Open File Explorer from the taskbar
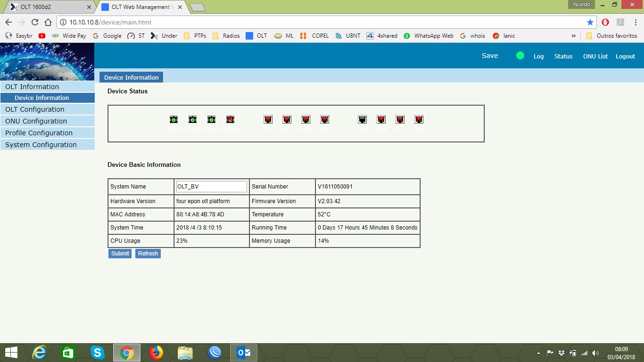Screen dimensions: 644x362 [x=185, y=353]
